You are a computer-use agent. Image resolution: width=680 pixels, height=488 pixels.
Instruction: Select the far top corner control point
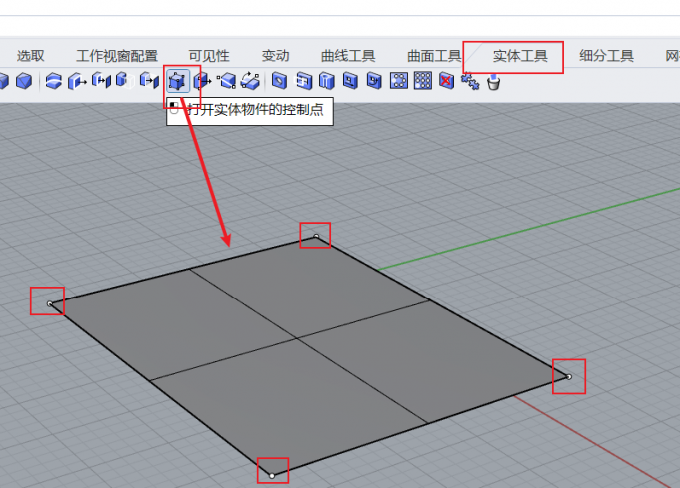point(316,237)
